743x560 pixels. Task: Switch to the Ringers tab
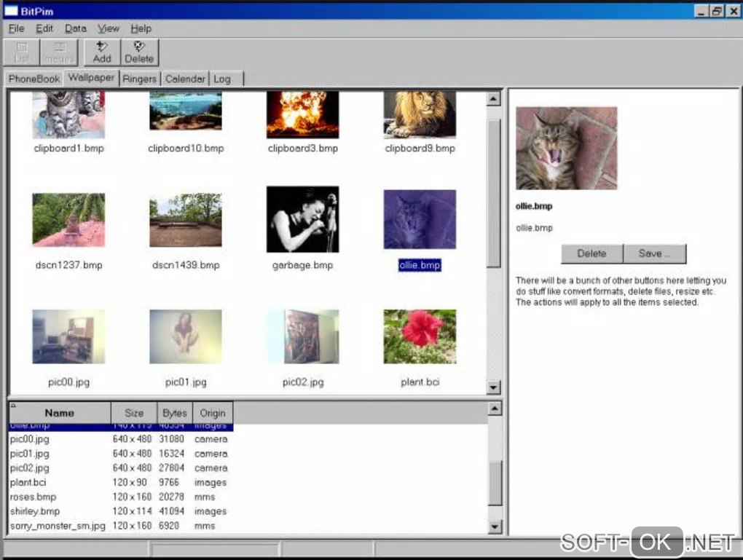(x=139, y=79)
